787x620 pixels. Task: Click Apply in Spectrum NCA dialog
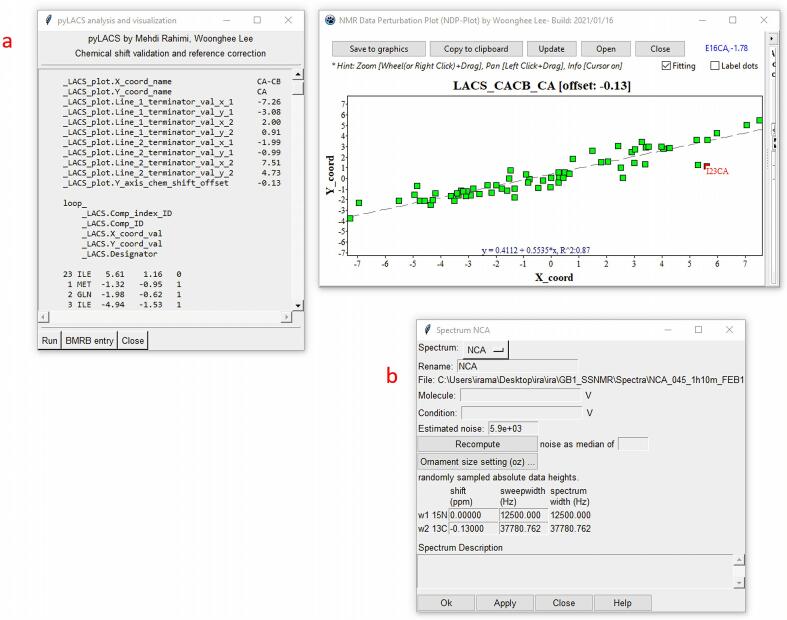coord(505,603)
